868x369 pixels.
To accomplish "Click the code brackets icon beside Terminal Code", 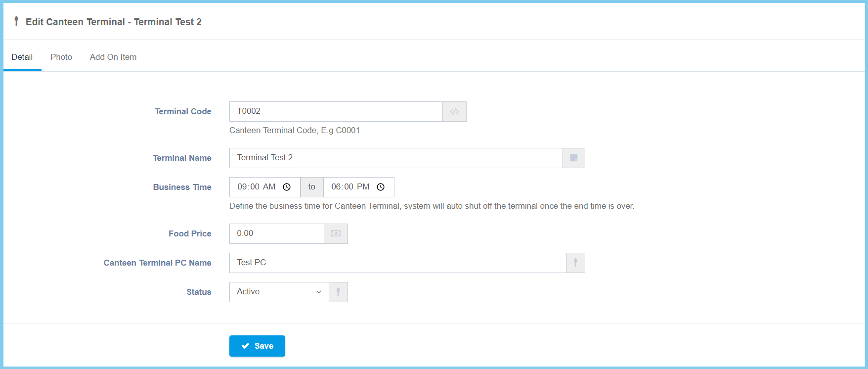I will click(454, 112).
